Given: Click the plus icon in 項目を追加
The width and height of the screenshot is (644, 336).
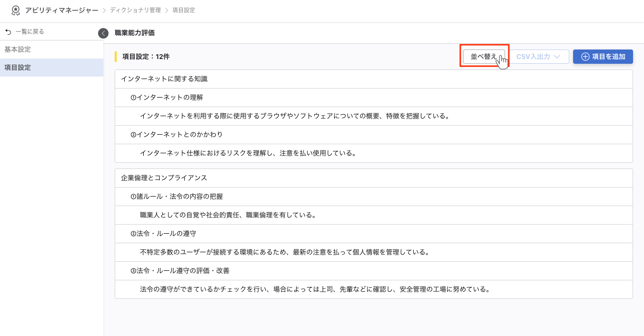Looking at the screenshot, I should tap(585, 57).
